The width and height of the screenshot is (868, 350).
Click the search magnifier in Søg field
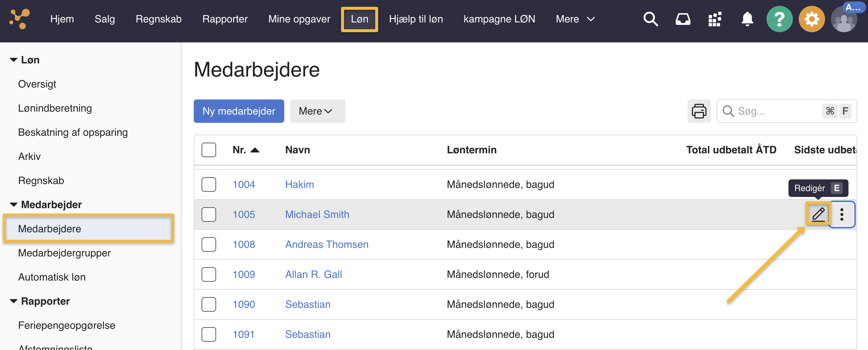[728, 111]
